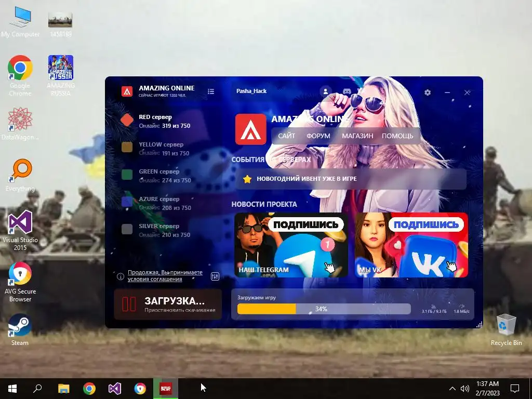This screenshot has width=532, height=399.
Task: Open the user profile icon
Action: coord(325,91)
